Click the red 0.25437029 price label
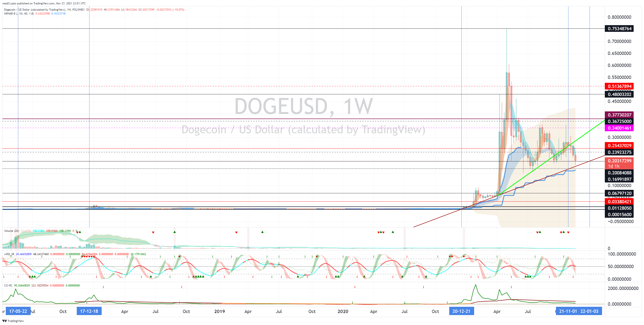 click(619, 146)
